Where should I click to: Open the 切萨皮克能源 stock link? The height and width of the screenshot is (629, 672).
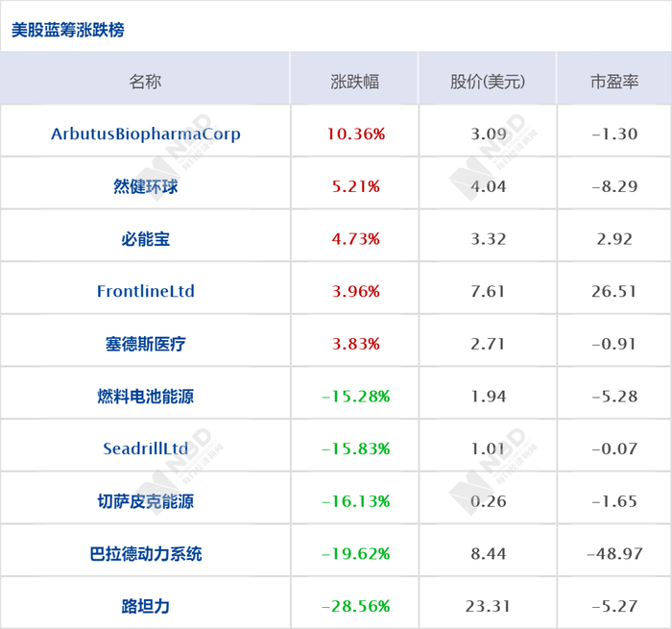[146, 500]
